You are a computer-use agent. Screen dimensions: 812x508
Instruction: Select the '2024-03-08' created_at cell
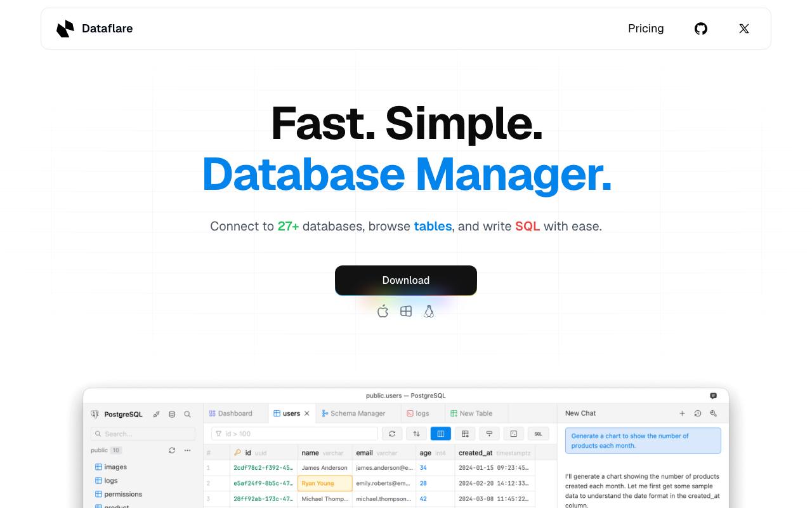pyautogui.click(x=495, y=499)
